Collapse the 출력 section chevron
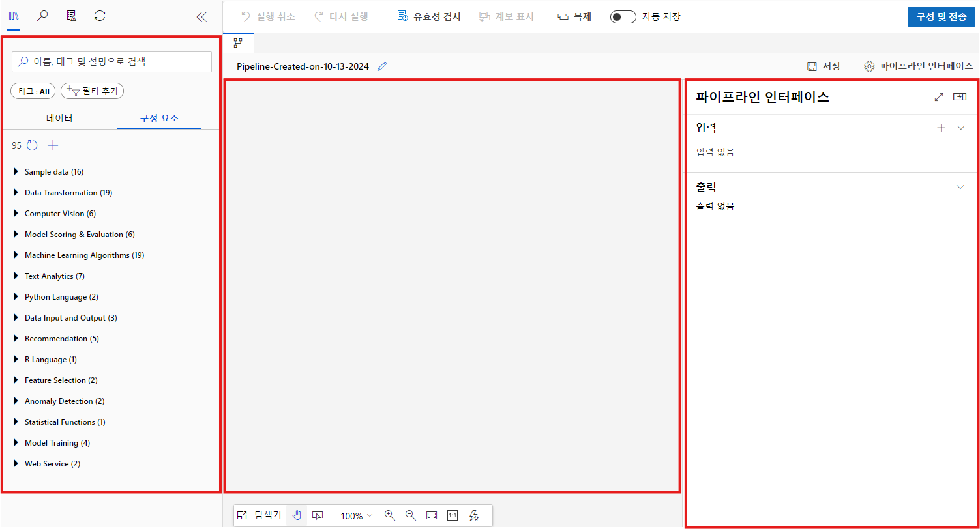The height and width of the screenshot is (529, 980). tap(960, 187)
